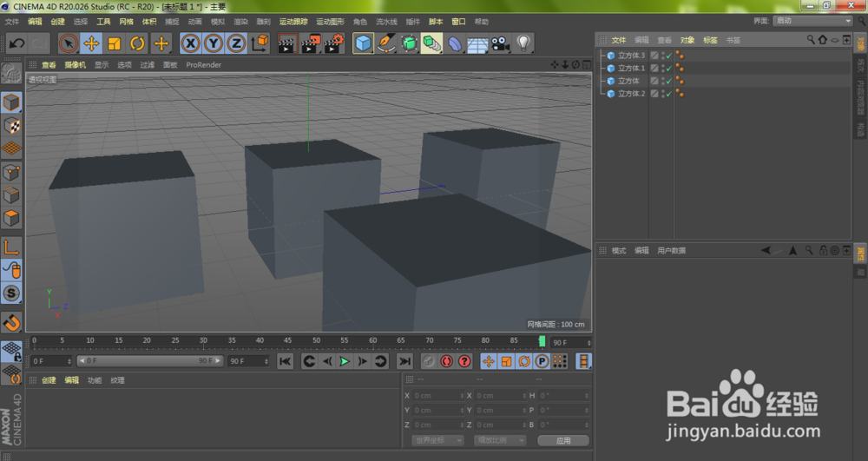
Task: Open the deformer objects icon
Action: [x=455, y=43]
